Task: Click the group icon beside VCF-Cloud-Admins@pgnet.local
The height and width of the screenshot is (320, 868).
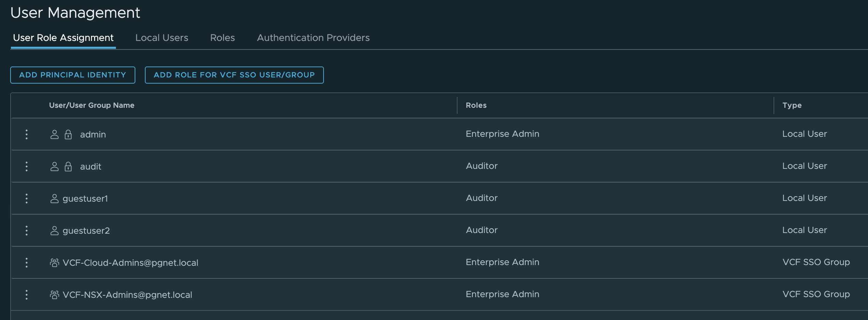Action: coord(55,263)
